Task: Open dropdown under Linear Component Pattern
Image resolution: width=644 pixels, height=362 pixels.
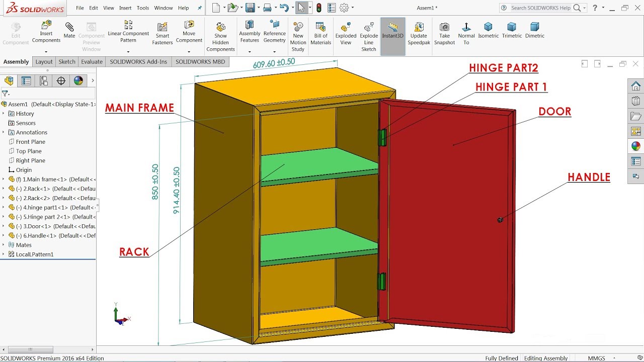Action: click(128, 51)
